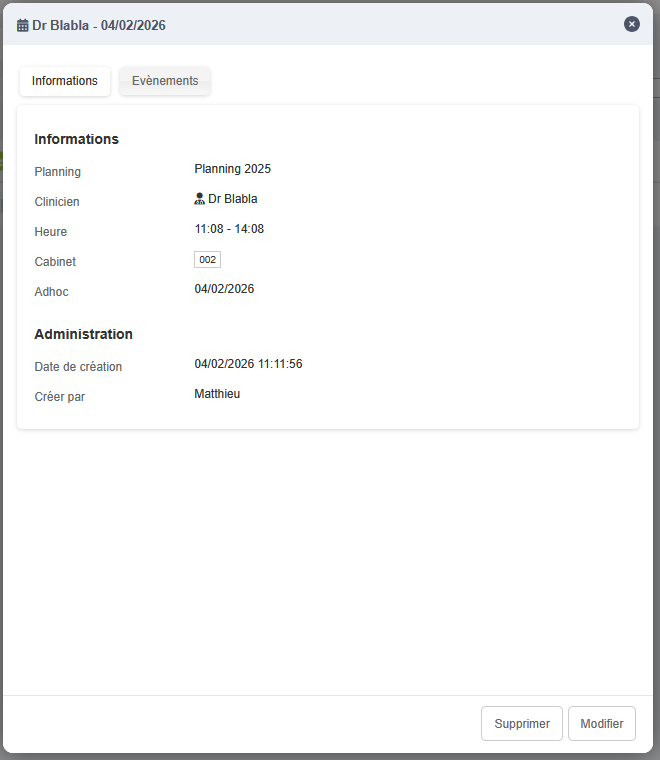
Task: Click the Modifier button
Action: pyautogui.click(x=601, y=723)
